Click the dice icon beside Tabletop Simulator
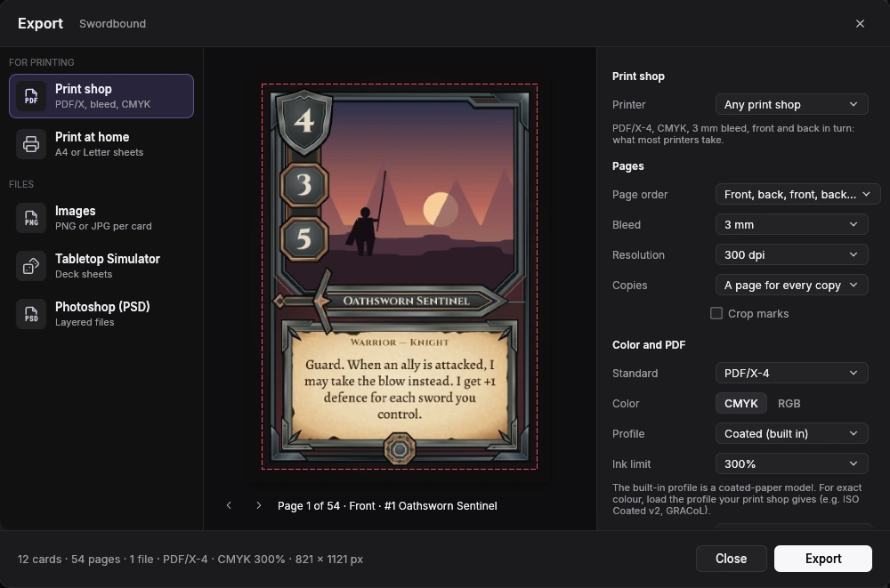This screenshot has height=588, width=890. click(31, 266)
